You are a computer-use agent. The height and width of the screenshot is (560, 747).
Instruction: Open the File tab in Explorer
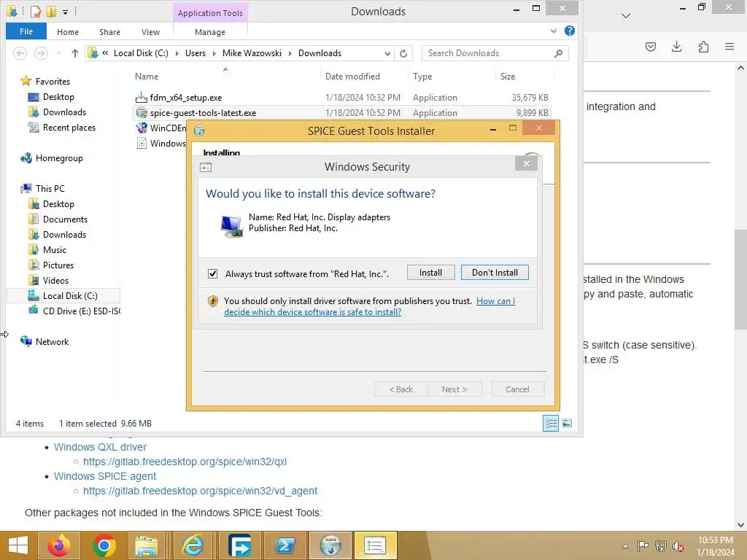tap(26, 31)
